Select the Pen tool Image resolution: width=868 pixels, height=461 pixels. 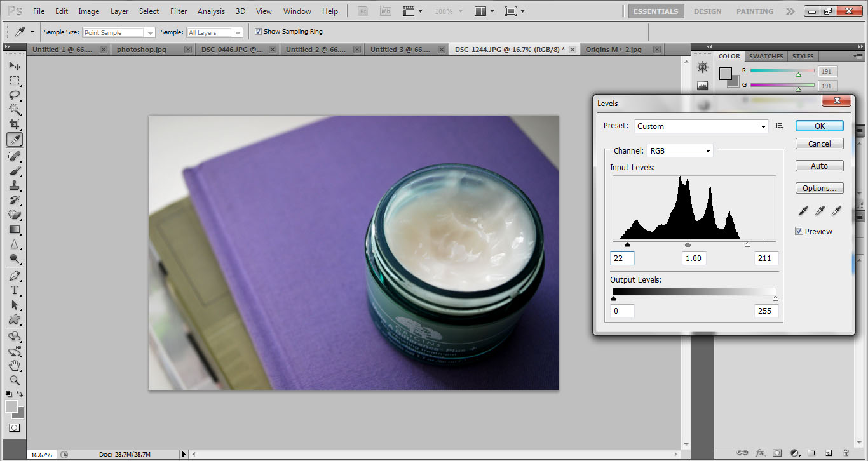pyautogui.click(x=14, y=276)
